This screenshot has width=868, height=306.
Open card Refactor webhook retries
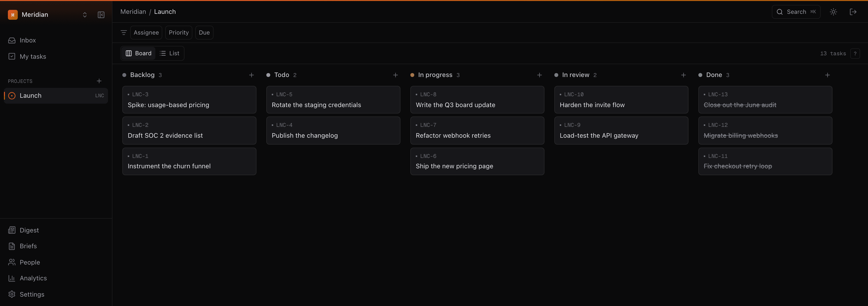click(x=477, y=130)
